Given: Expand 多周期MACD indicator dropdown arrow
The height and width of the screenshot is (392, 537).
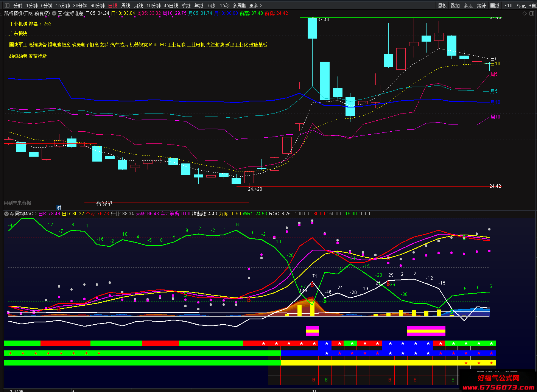Looking at the screenshot, I should pos(6,214).
